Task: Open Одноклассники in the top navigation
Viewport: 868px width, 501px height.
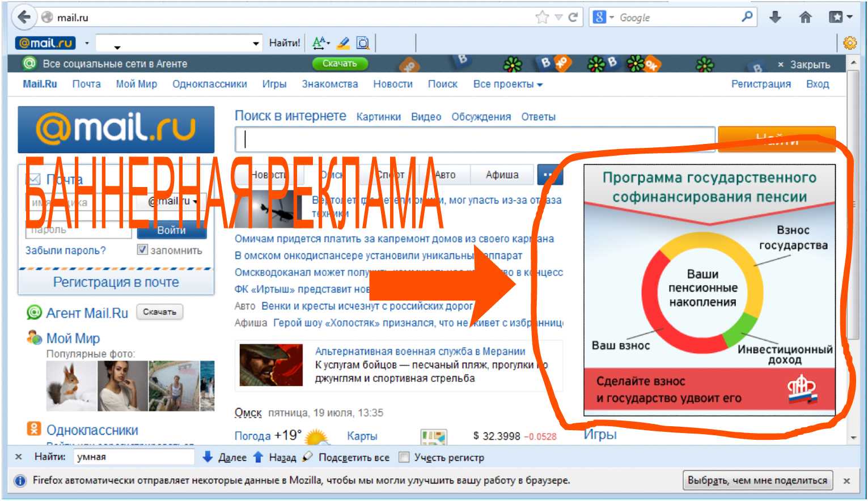Action: pyautogui.click(x=210, y=84)
